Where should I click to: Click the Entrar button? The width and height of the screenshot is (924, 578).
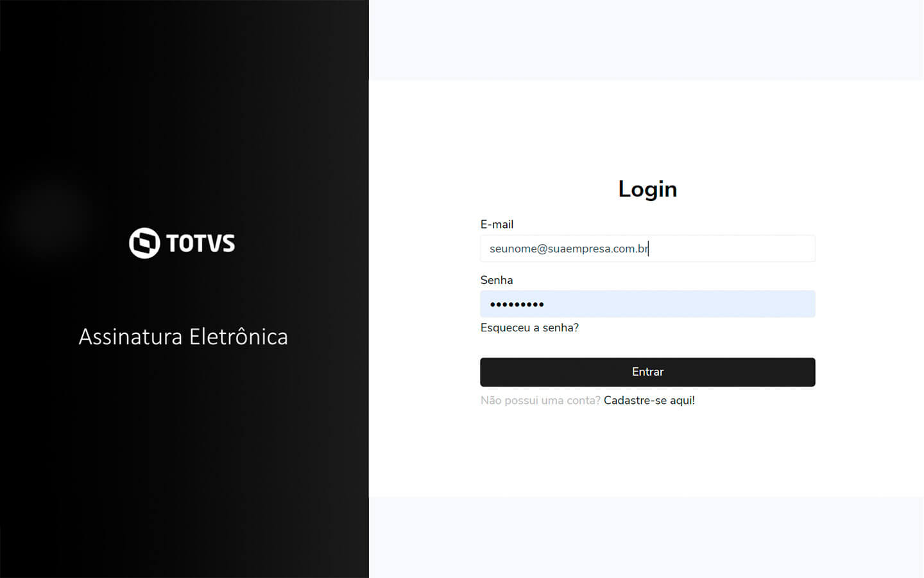[647, 372]
